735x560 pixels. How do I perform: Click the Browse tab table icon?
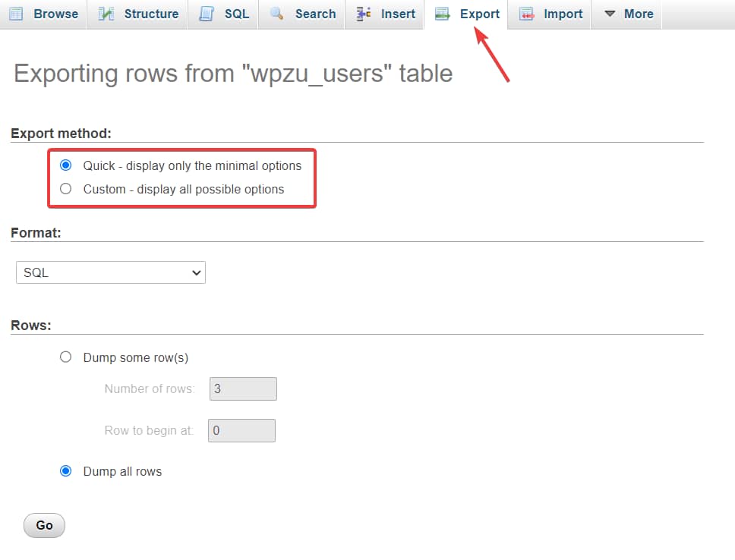(17, 14)
